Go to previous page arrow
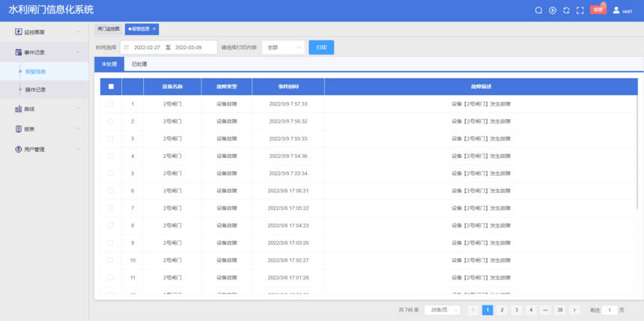 pyautogui.click(x=473, y=310)
